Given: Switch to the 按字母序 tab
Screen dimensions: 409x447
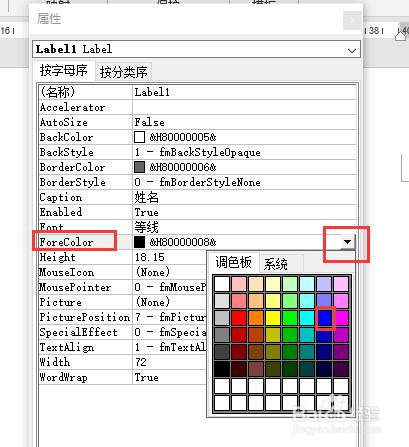Looking at the screenshot, I should tap(63, 71).
